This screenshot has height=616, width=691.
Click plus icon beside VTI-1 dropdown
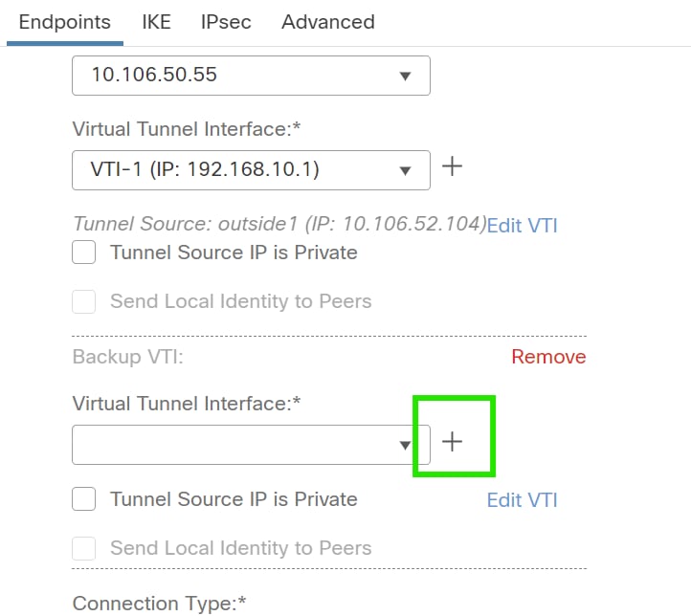pyautogui.click(x=452, y=167)
